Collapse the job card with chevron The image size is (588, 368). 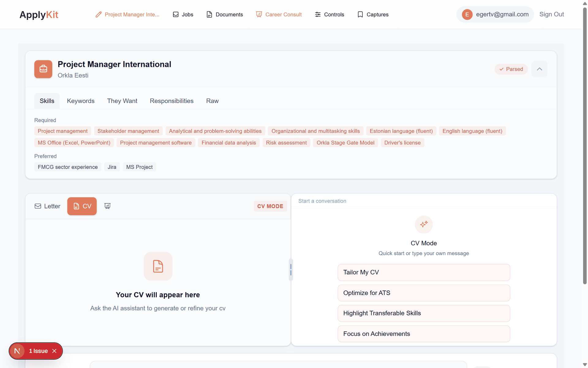coord(540,69)
